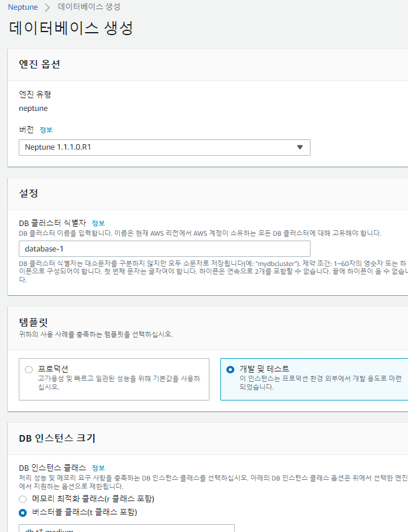
Task: Open the 정보 link next to 버전
Action: pos(46,130)
